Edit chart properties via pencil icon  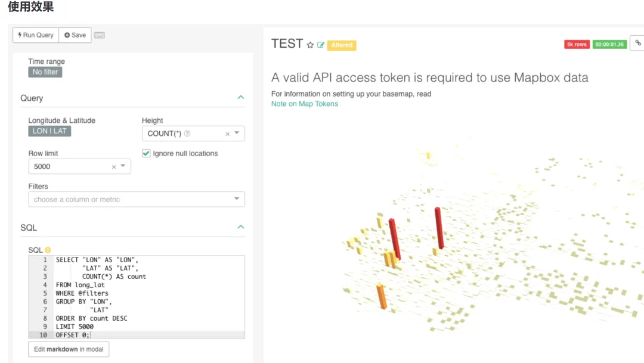[321, 45]
